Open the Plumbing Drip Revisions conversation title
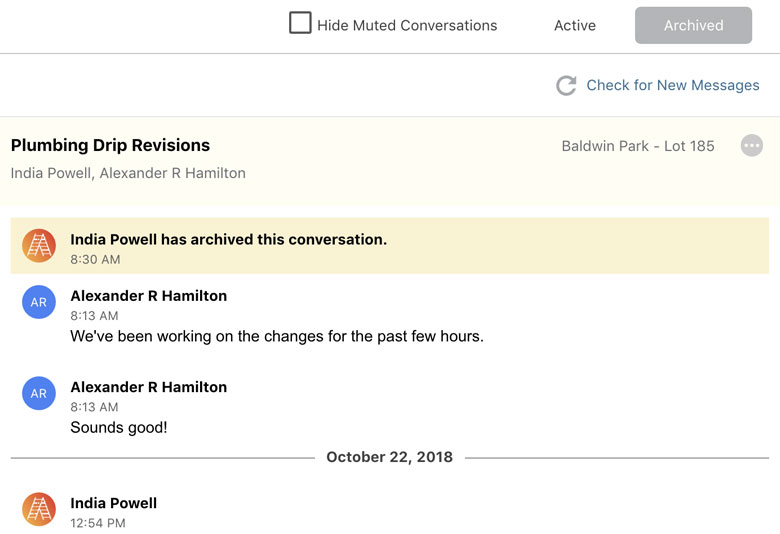The width and height of the screenshot is (780, 534). coord(110,146)
